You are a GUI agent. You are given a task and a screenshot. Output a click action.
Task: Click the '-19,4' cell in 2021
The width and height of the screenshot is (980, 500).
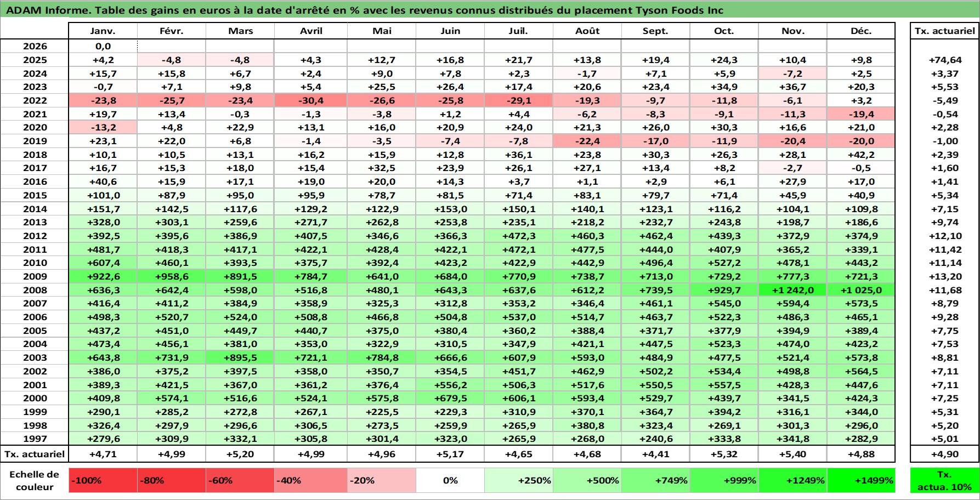(861, 114)
